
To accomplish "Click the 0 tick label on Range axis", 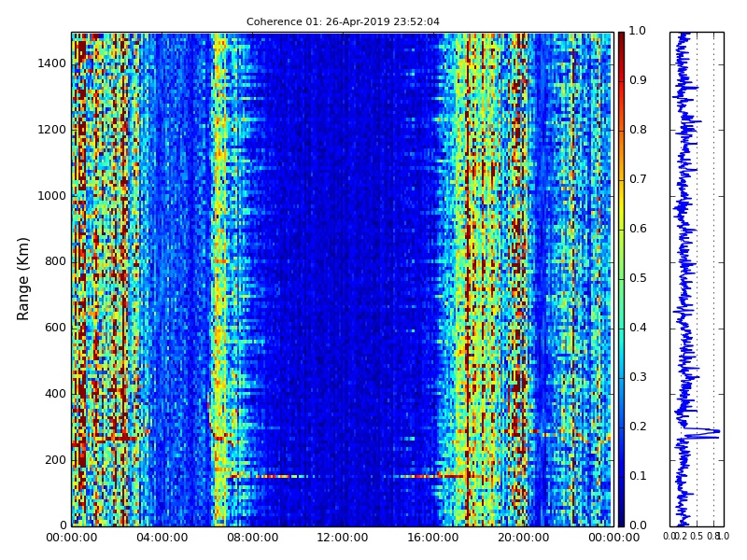I will tap(63, 525).
